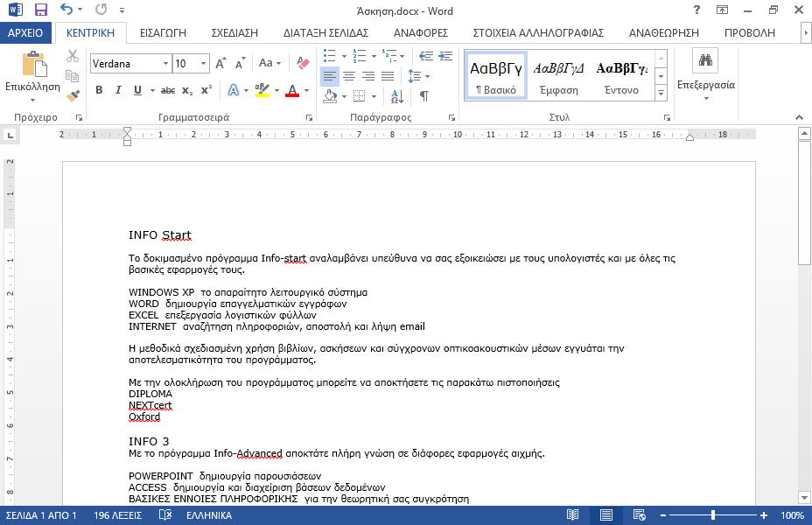
Task: Switch to Print Layout view icon
Action: [605, 514]
